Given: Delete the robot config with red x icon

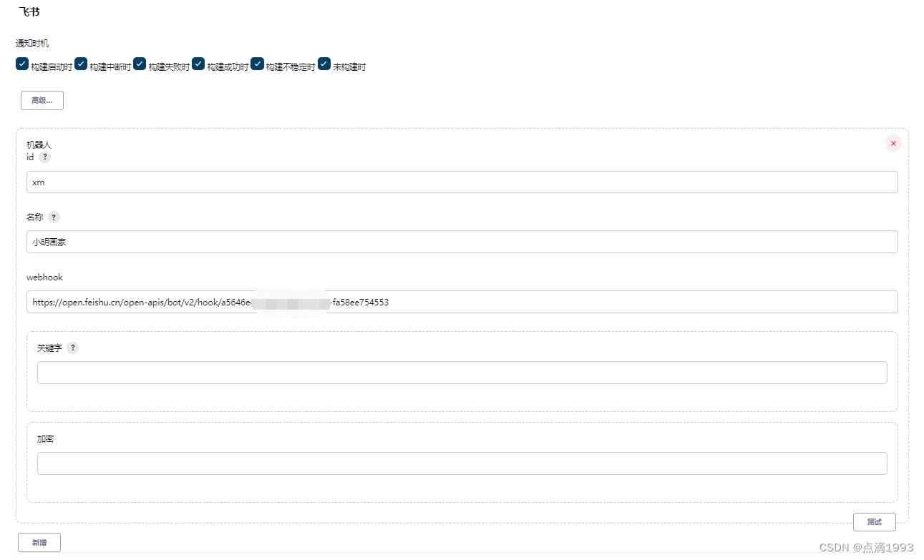Looking at the screenshot, I should coord(893,143).
